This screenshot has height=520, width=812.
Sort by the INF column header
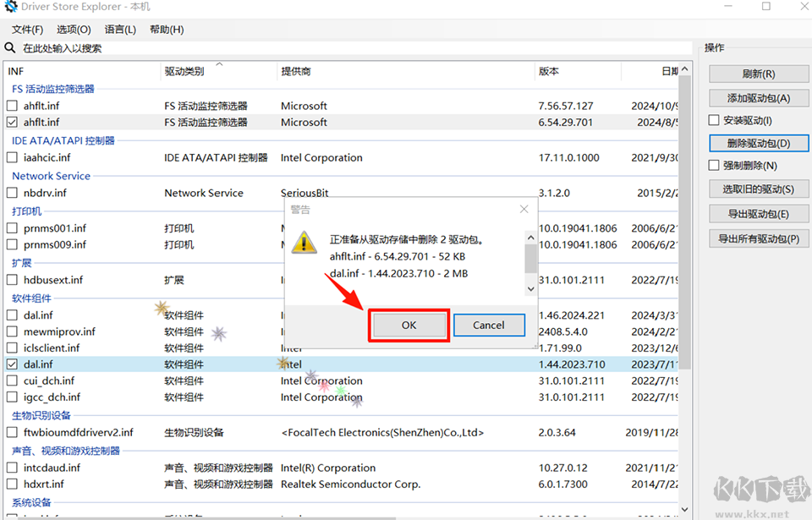pos(82,72)
